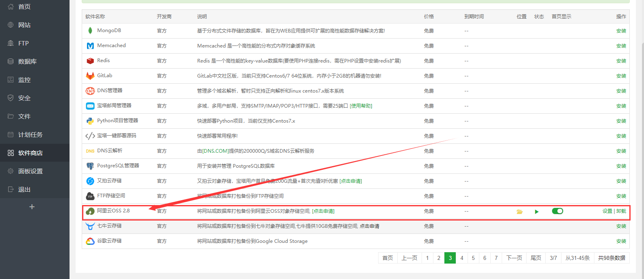
Task: Click the Python project manager icon
Action: tap(90, 121)
